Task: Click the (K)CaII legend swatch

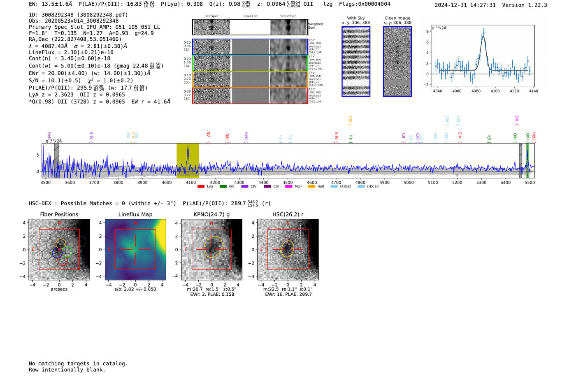Action: (x=334, y=186)
